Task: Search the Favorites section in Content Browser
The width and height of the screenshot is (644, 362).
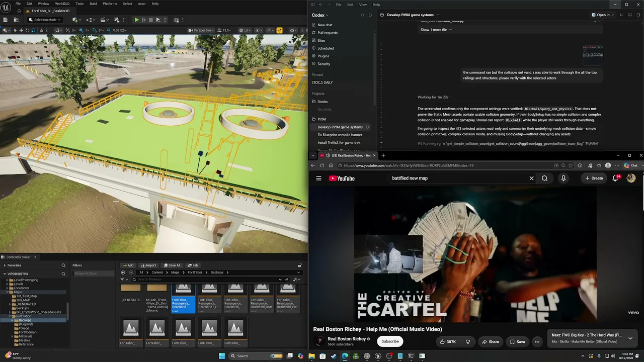Action: click(x=63, y=265)
